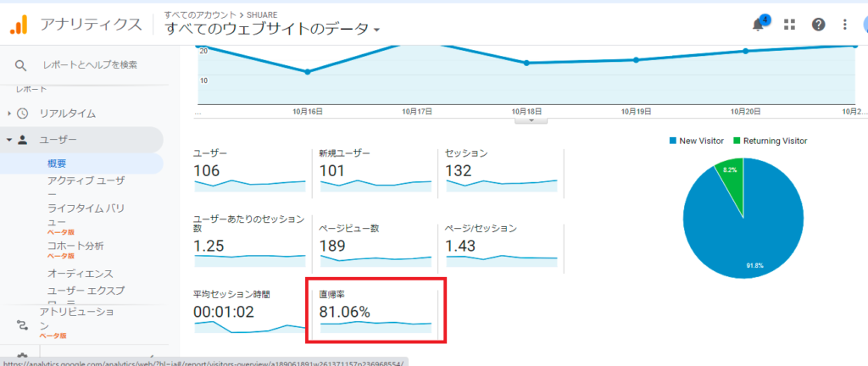Click the Returning Visitor legend swatch
The height and width of the screenshot is (366, 868).
click(735, 141)
